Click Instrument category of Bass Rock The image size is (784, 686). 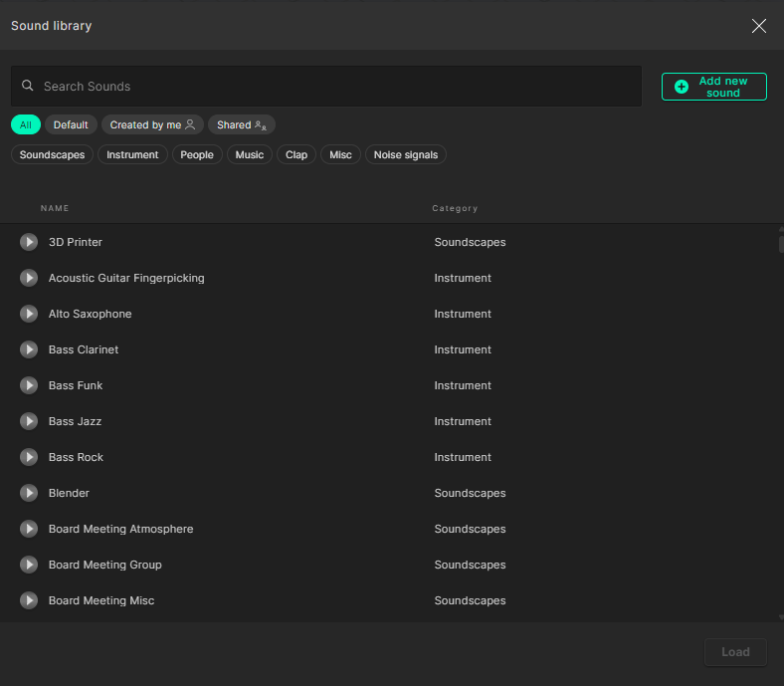[x=463, y=457]
